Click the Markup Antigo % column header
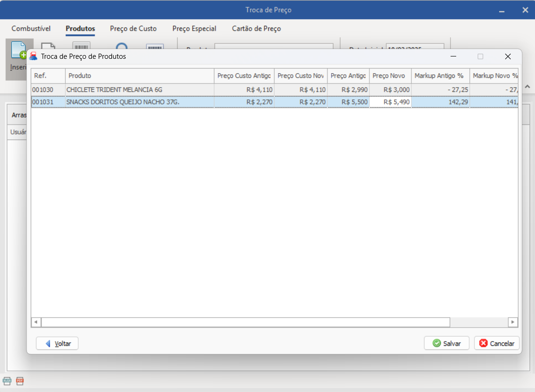The height and width of the screenshot is (392, 535). coord(440,76)
